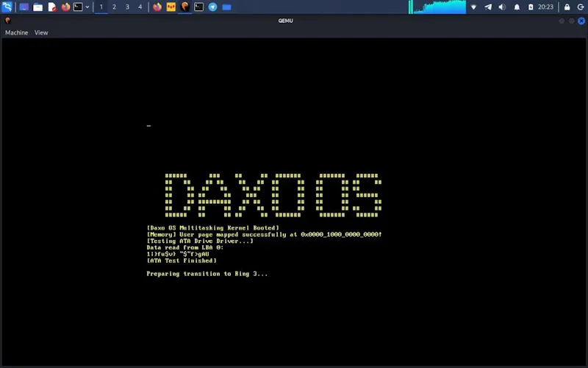Switch to workspace 1
This screenshot has height=368, width=588.
101,7
